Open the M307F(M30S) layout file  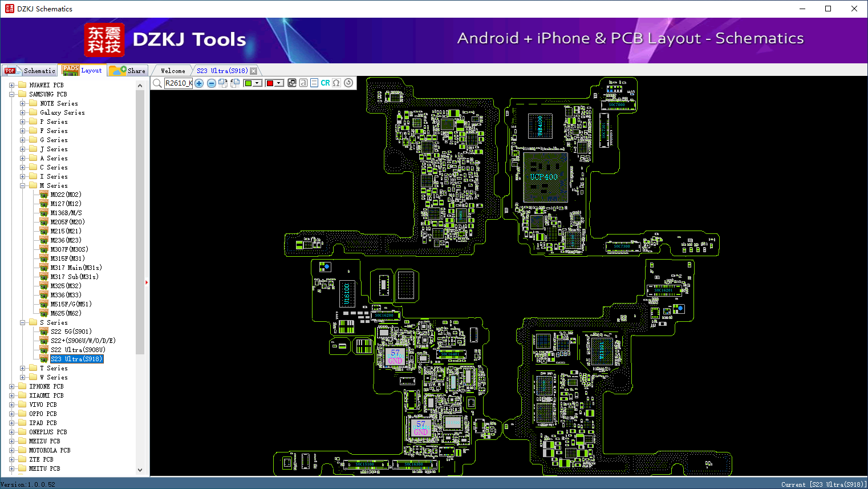click(69, 249)
